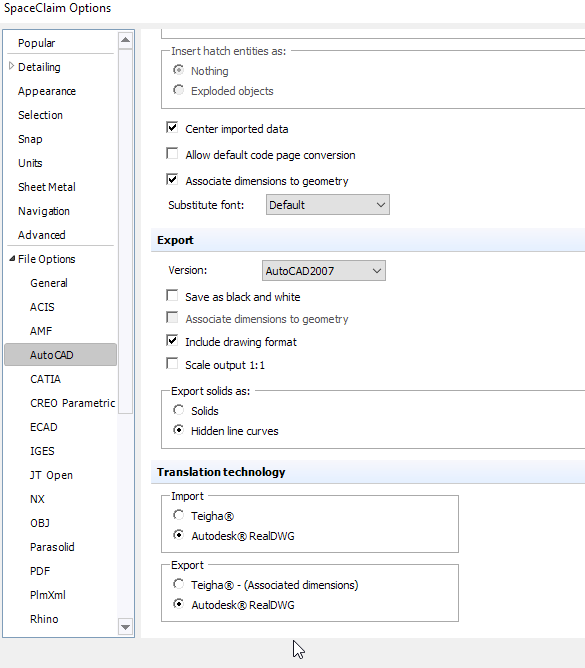Screen dimensions: 585x668
Task: Collapse the File Options section arrow
Action: pos(12,259)
